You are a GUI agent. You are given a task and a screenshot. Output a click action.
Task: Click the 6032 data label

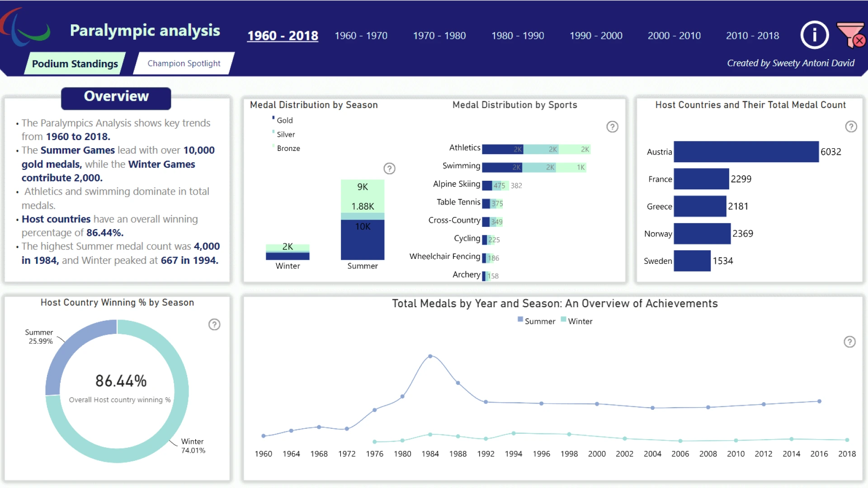coord(831,152)
